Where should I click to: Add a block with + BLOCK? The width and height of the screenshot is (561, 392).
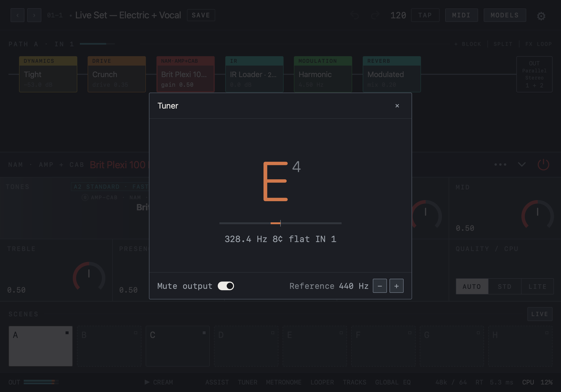click(468, 44)
